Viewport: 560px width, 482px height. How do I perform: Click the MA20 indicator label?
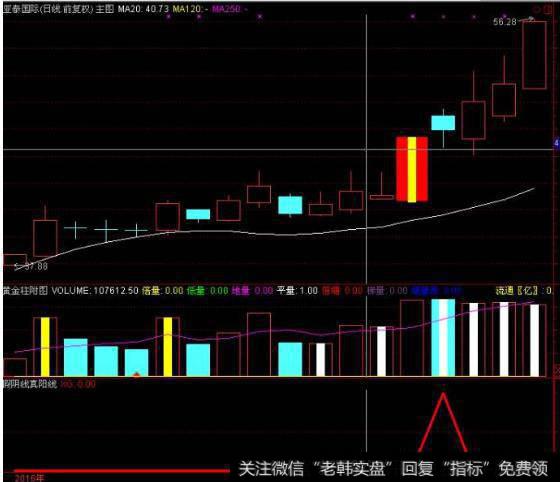pyautogui.click(x=143, y=9)
